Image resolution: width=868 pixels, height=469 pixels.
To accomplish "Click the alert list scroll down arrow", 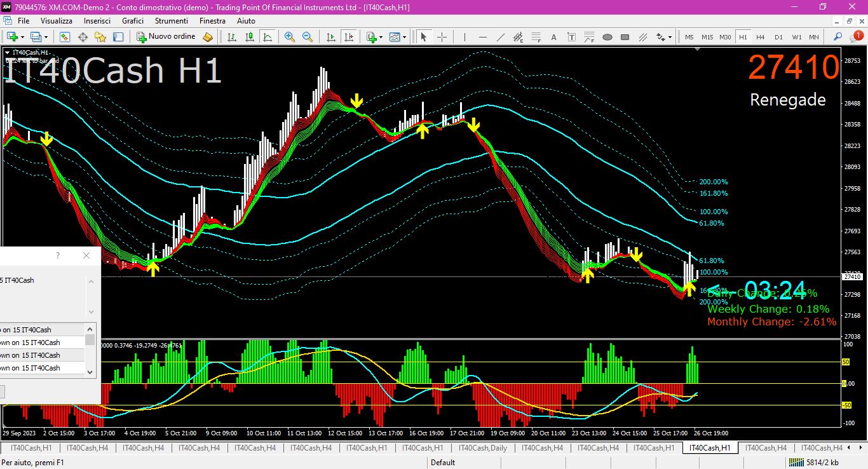I will point(90,372).
